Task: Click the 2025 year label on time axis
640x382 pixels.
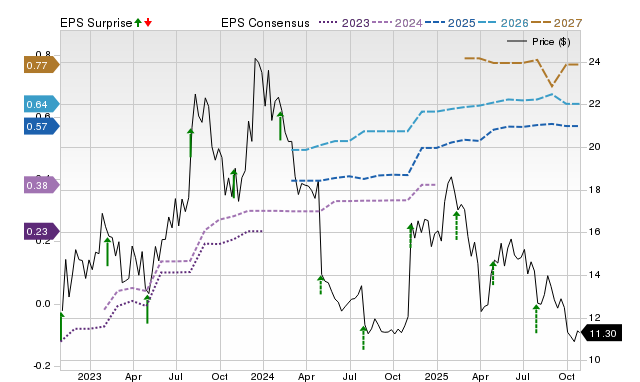Action: coord(436,376)
